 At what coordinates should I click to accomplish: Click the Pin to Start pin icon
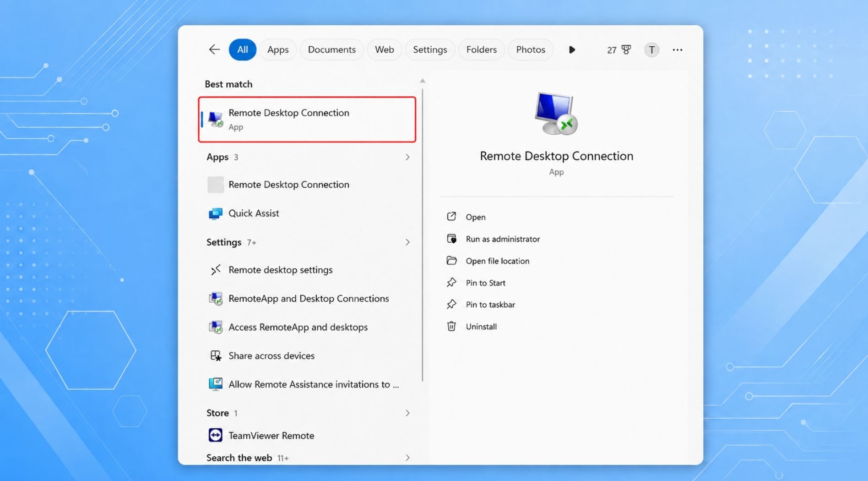451,283
